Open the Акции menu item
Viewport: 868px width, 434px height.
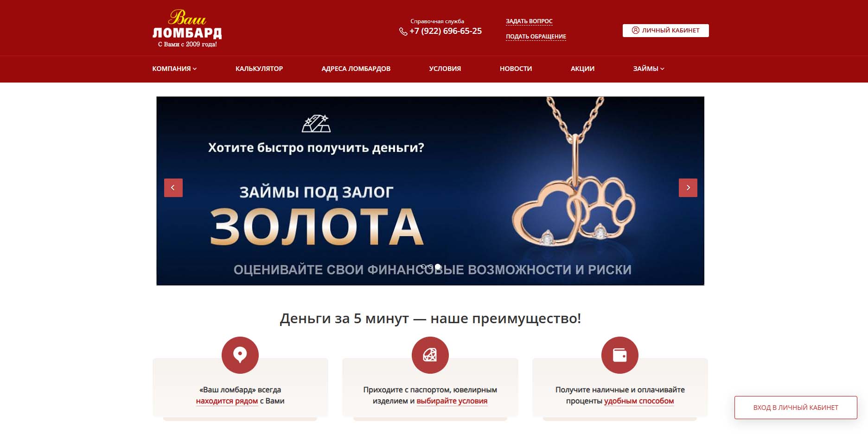click(x=582, y=69)
